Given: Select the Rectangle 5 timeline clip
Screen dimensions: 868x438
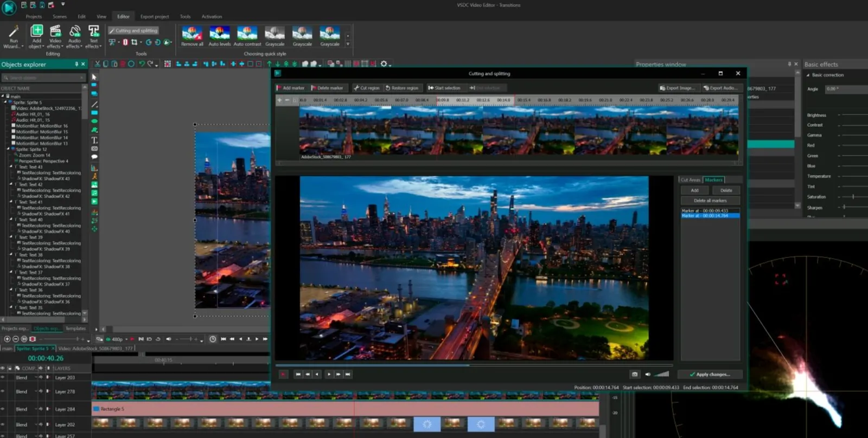Looking at the screenshot, I should [345, 409].
